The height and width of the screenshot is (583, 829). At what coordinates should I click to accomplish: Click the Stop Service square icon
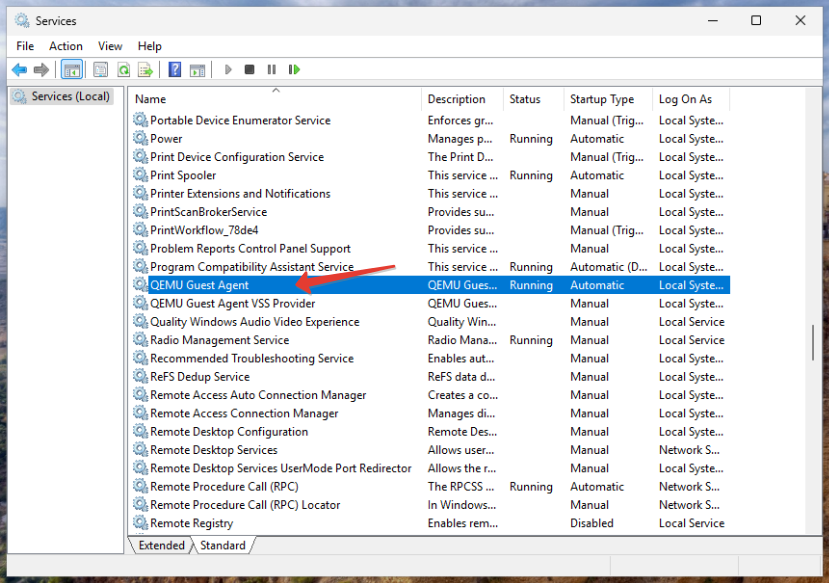[x=250, y=69]
